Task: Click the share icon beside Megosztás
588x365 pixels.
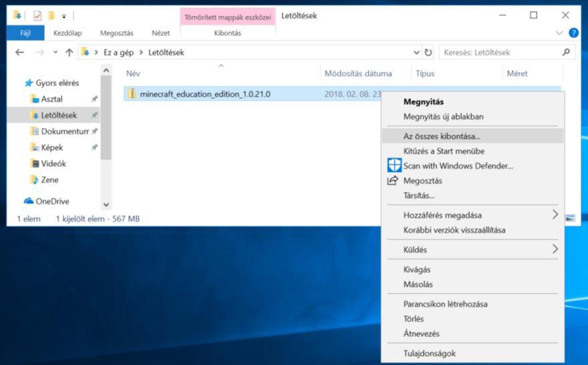Action: pyautogui.click(x=392, y=180)
